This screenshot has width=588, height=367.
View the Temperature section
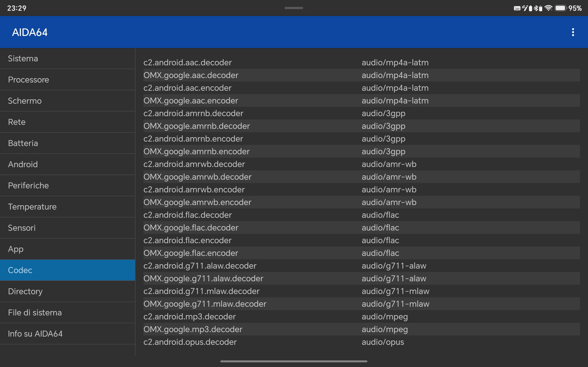point(68,207)
